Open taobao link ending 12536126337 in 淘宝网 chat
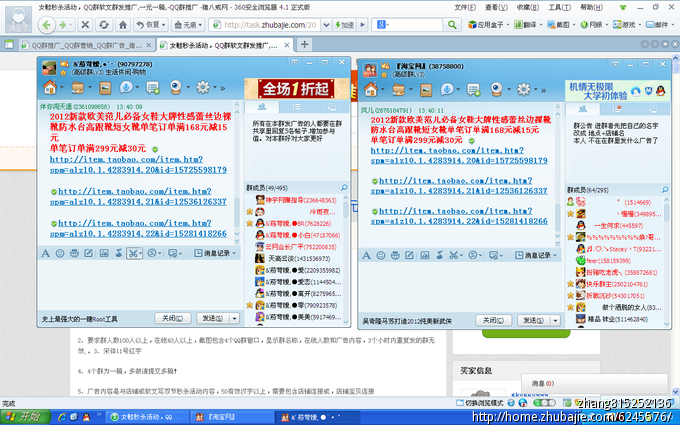Screen dimensions: 680x425 click(459, 186)
